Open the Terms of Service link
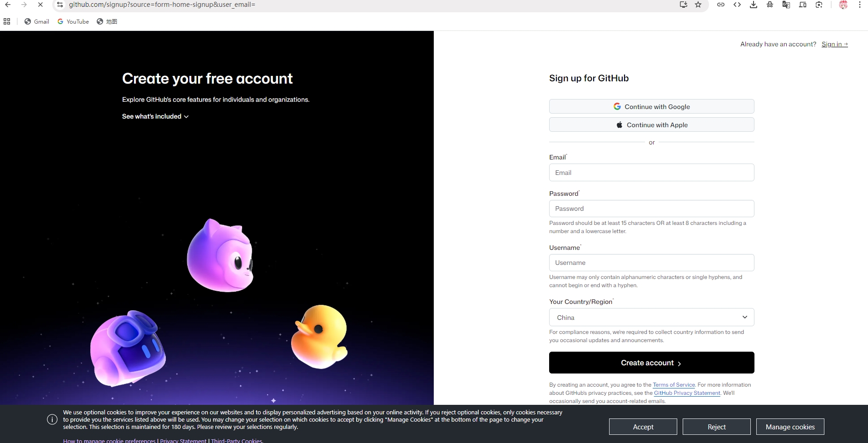Screen dimensions: 868x443 click(674, 385)
